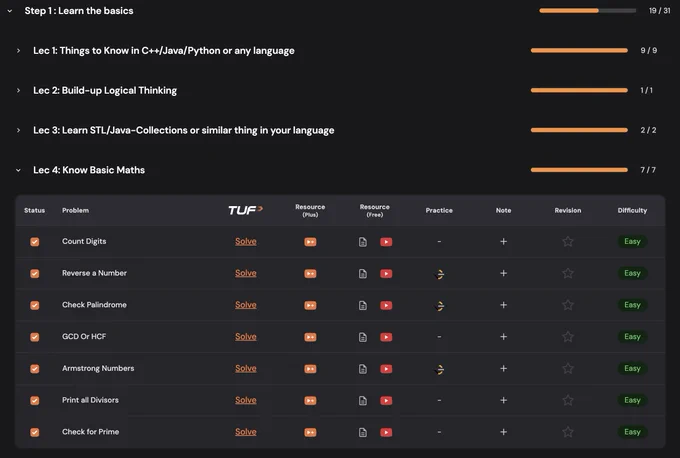Screen dimensions: 680x458
Task: Open the article document icon for Check Palindrome
Action: 363,305
